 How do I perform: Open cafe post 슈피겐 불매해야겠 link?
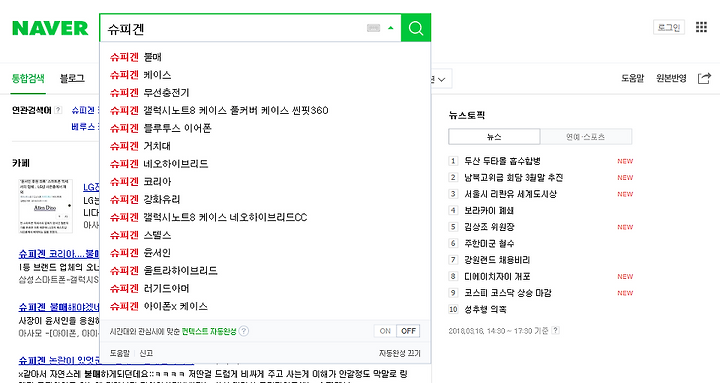(59, 307)
